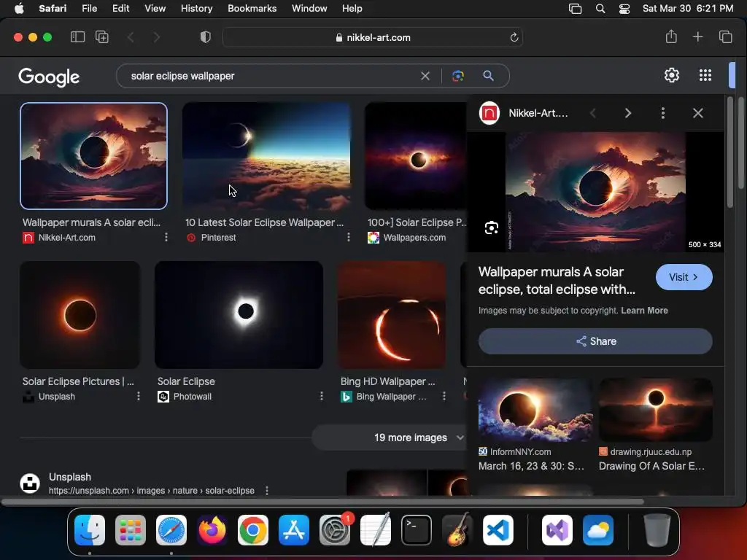This screenshot has width=747, height=560.
Task: Select the Pinterest eclipse over clouds thumbnail
Action: [x=266, y=156]
